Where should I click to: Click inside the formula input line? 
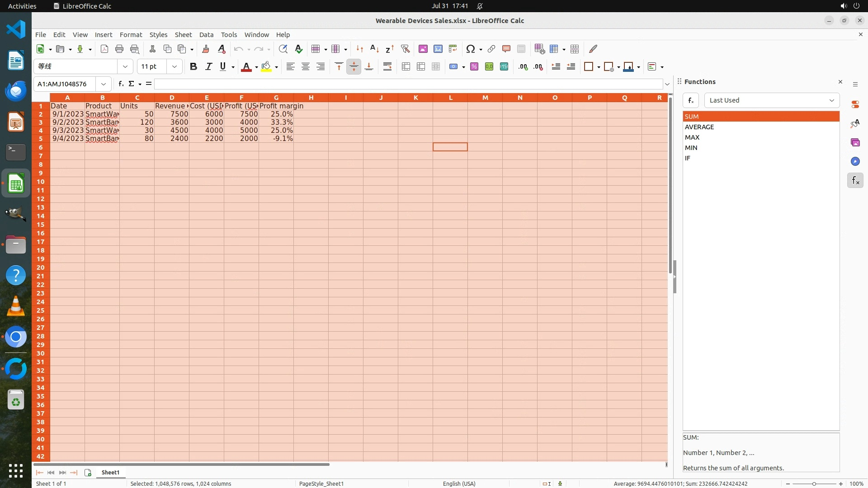coord(407,84)
